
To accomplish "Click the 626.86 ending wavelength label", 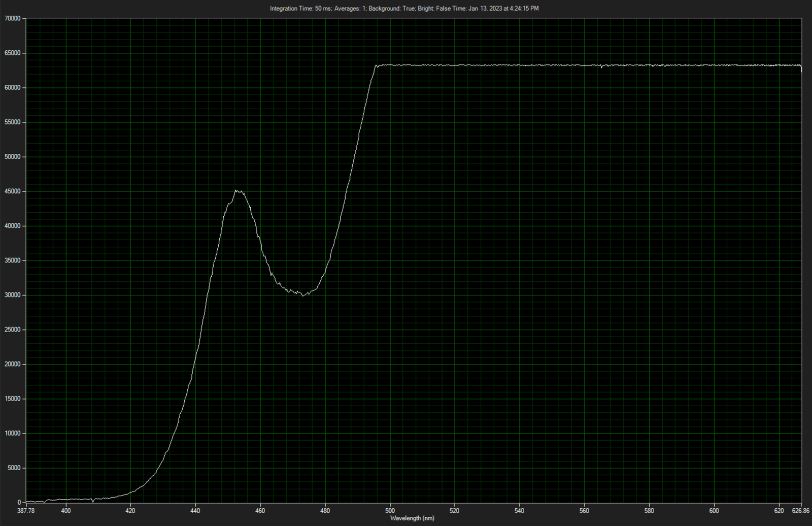I will point(800,511).
